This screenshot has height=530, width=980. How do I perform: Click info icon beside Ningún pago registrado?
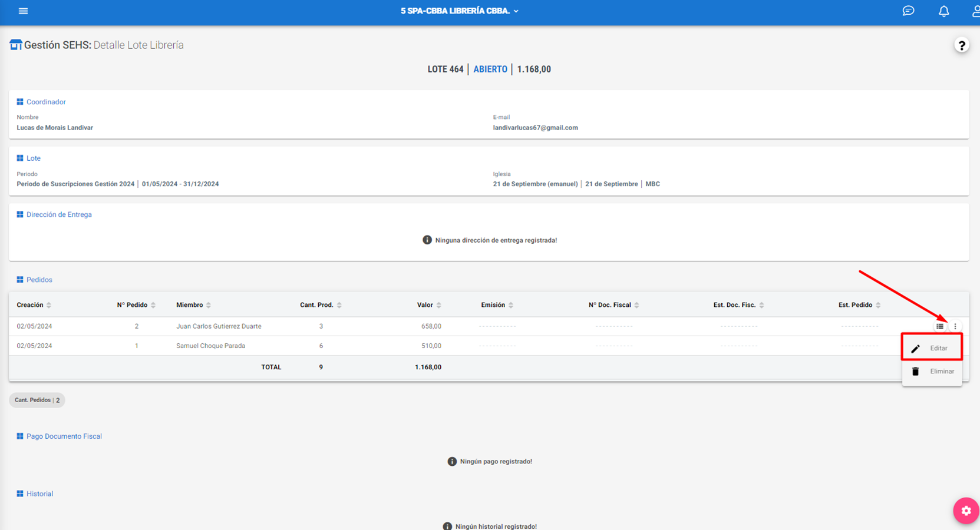452,462
